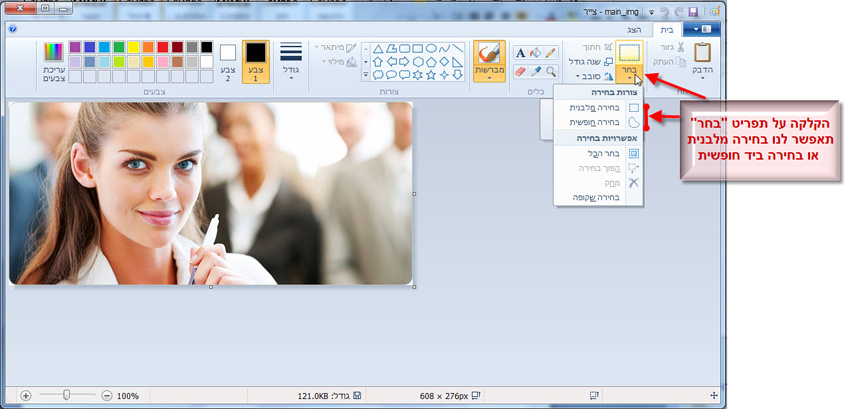The image size is (850, 409).
Task: Pick the purple color swatch
Action: (75, 47)
